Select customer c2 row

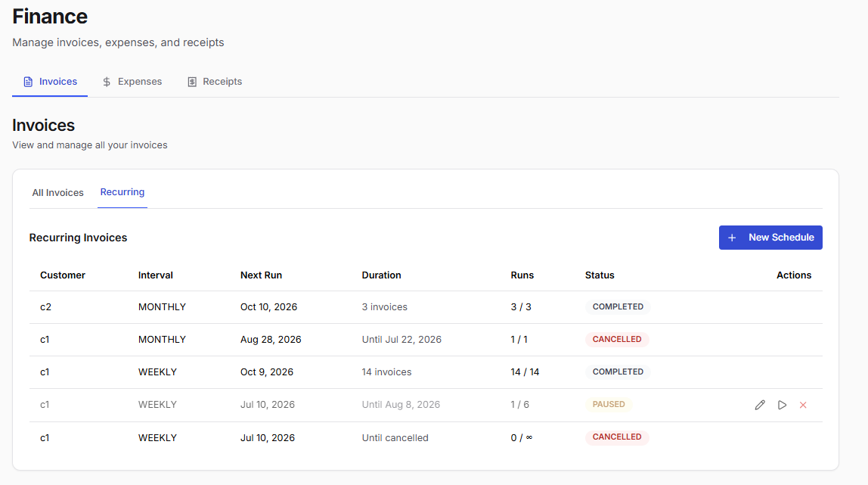tap(426, 307)
